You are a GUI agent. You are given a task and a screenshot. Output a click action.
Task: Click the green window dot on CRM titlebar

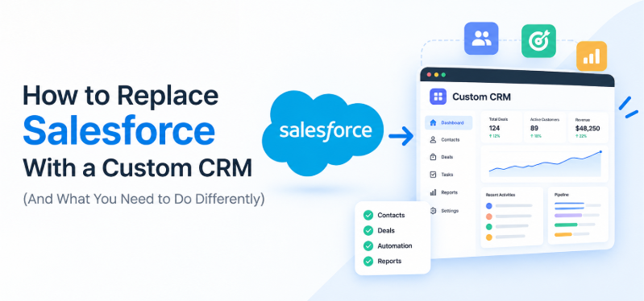tap(443, 76)
